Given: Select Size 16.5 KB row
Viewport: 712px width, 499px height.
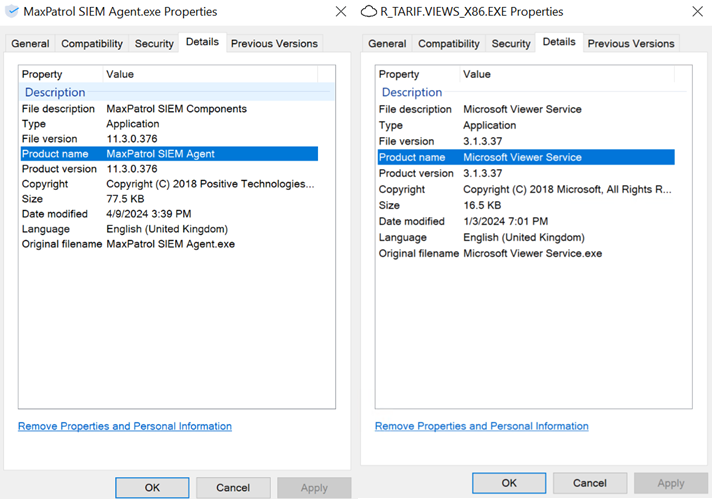Looking at the screenshot, I should pyautogui.click(x=526, y=205).
